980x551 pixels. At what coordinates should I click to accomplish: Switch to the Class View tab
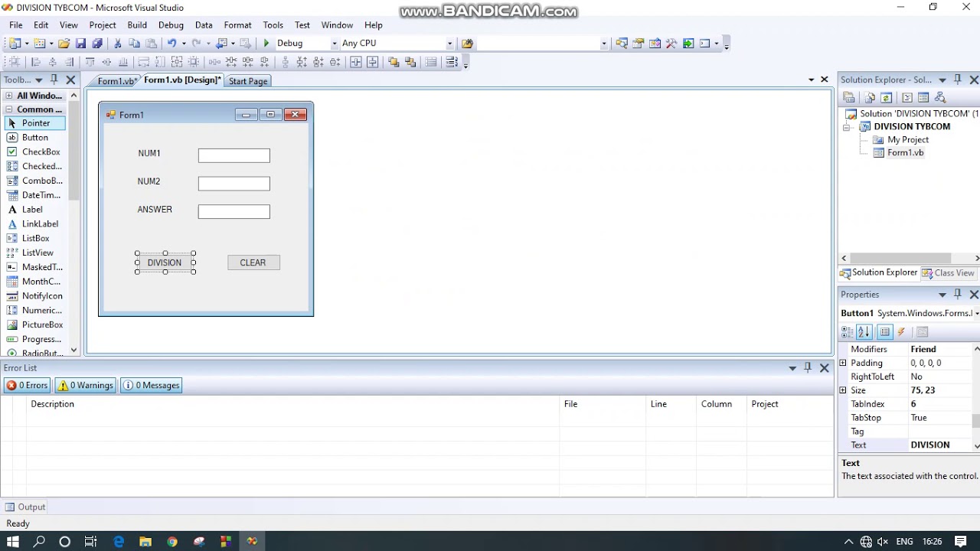948,273
